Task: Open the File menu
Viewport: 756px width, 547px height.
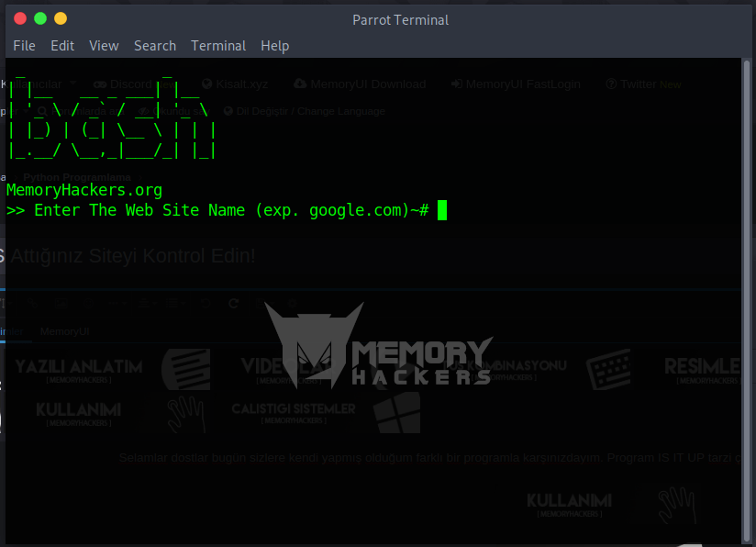Action: (x=24, y=46)
